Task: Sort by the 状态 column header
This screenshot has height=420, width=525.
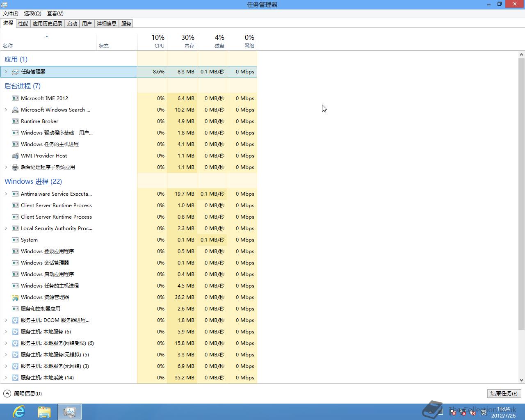Action: point(116,41)
